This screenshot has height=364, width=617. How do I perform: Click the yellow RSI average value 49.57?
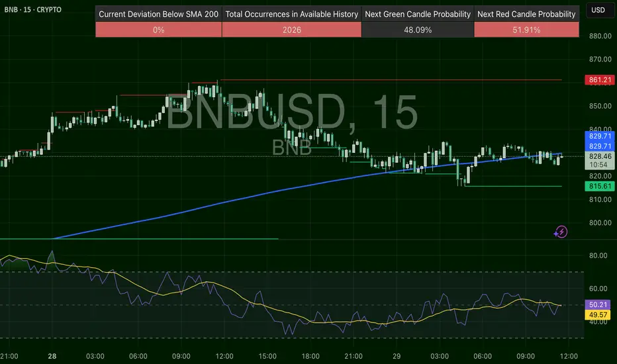point(598,314)
